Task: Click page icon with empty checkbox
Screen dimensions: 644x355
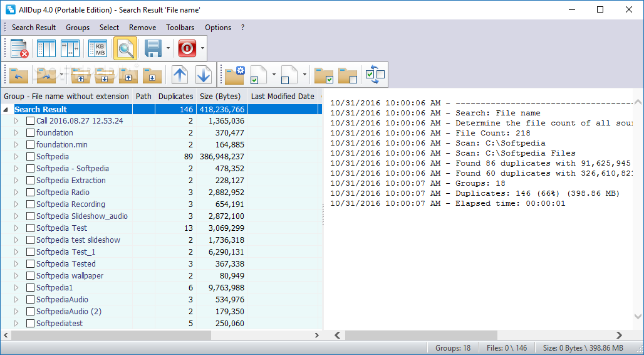Action: click(289, 75)
